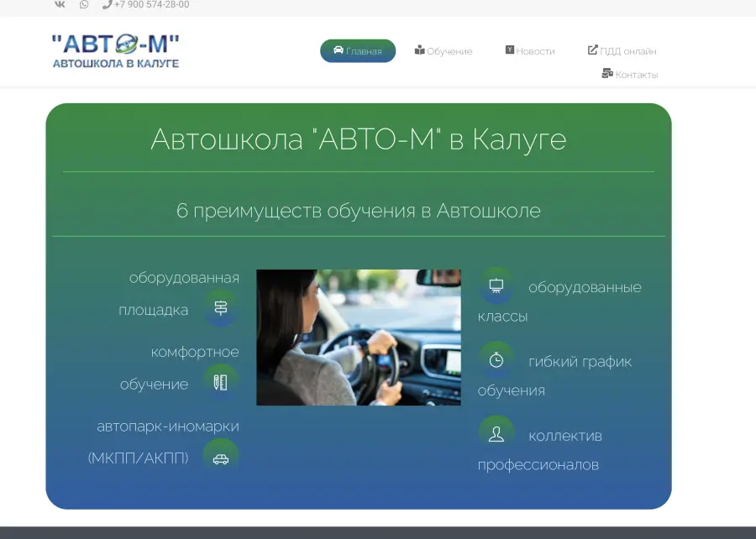This screenshot has height=539, width=756.
Task: Click the комфортное обучение text
Action: point(180,368)
